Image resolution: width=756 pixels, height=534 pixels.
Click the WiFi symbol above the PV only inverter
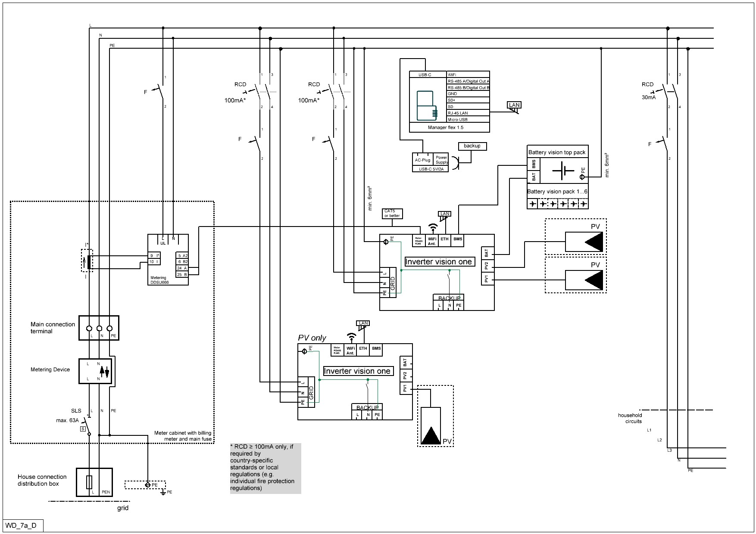352,336
